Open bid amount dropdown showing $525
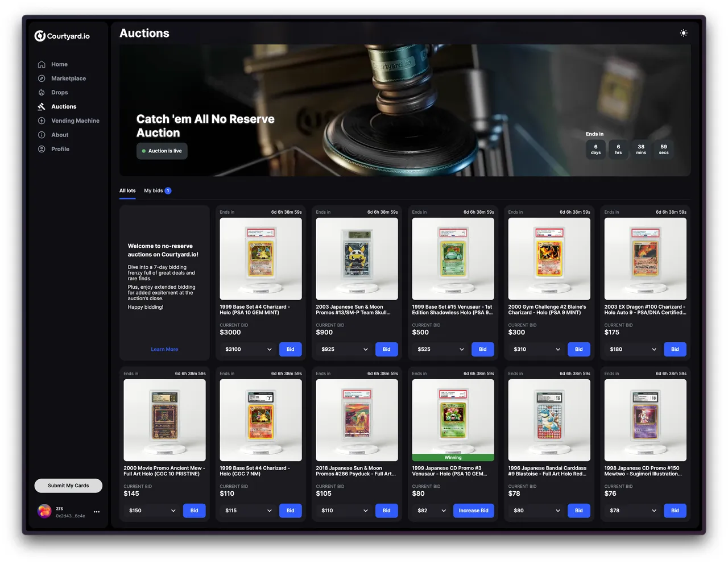The height and width of the screenshot is (564, 728). [441, 349]
